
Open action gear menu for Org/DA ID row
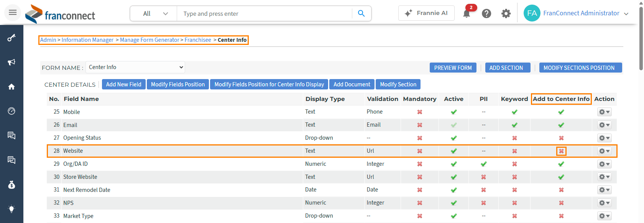(604, 164)
